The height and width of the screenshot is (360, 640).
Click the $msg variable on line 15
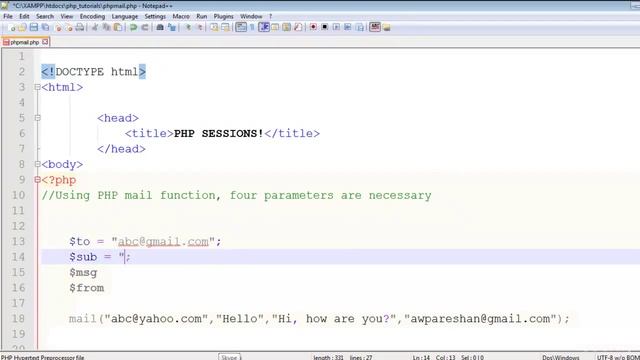pos(83,273)
